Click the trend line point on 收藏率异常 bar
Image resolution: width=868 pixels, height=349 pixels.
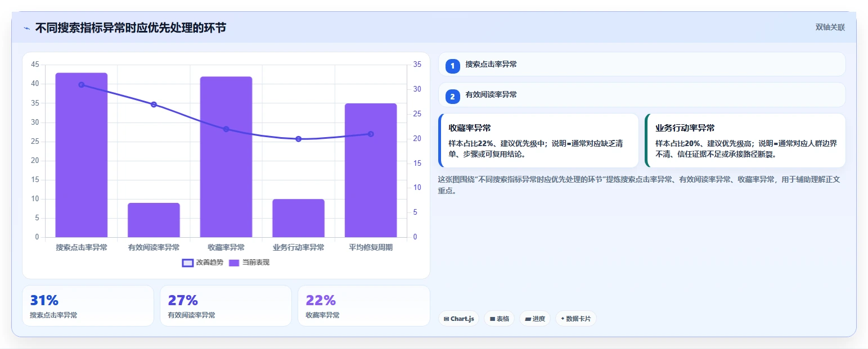tap(226, 129)
